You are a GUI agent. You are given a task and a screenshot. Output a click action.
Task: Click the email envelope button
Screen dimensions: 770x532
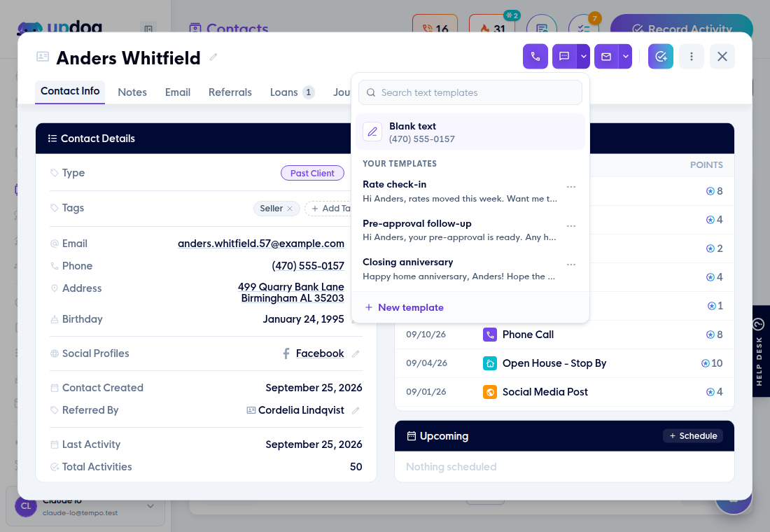pos(606,57)
